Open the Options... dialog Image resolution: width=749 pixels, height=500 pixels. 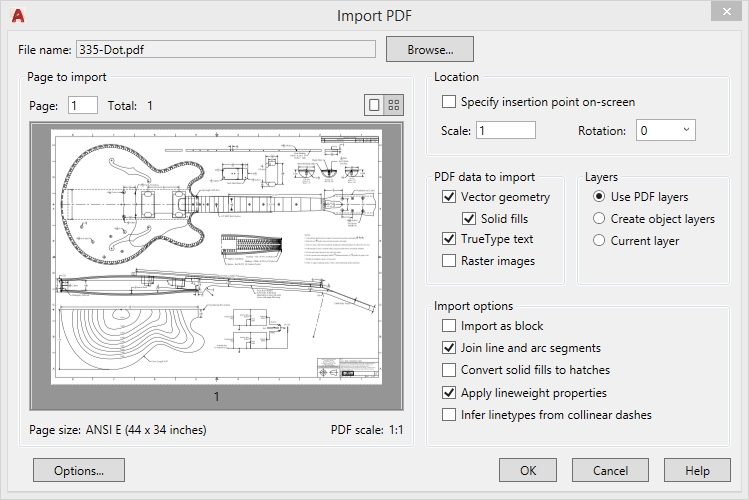(79, 470)
